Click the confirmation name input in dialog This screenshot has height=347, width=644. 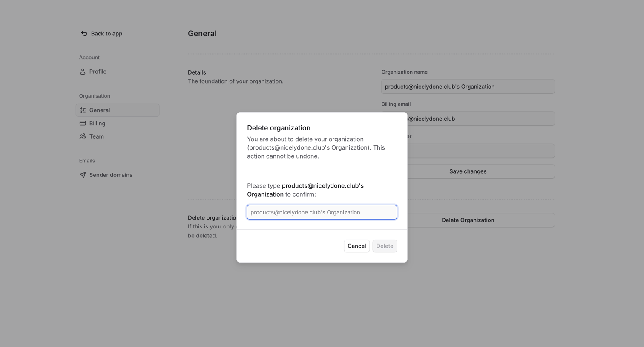pos(322,212)
